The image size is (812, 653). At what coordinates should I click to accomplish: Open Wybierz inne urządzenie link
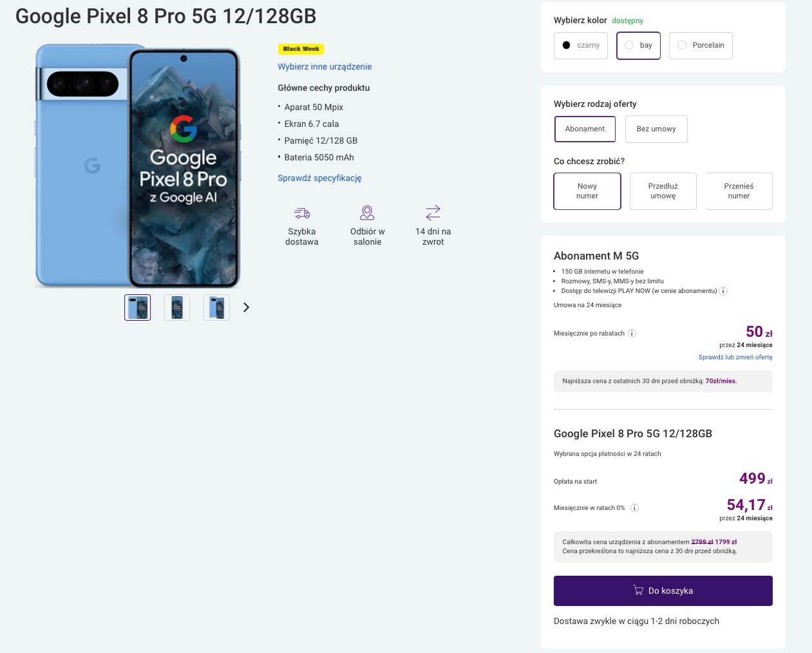(325, 66)
